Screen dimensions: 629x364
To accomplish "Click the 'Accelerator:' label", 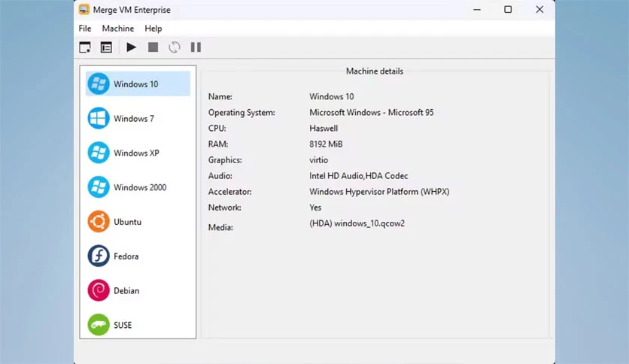I will [230, 192].
